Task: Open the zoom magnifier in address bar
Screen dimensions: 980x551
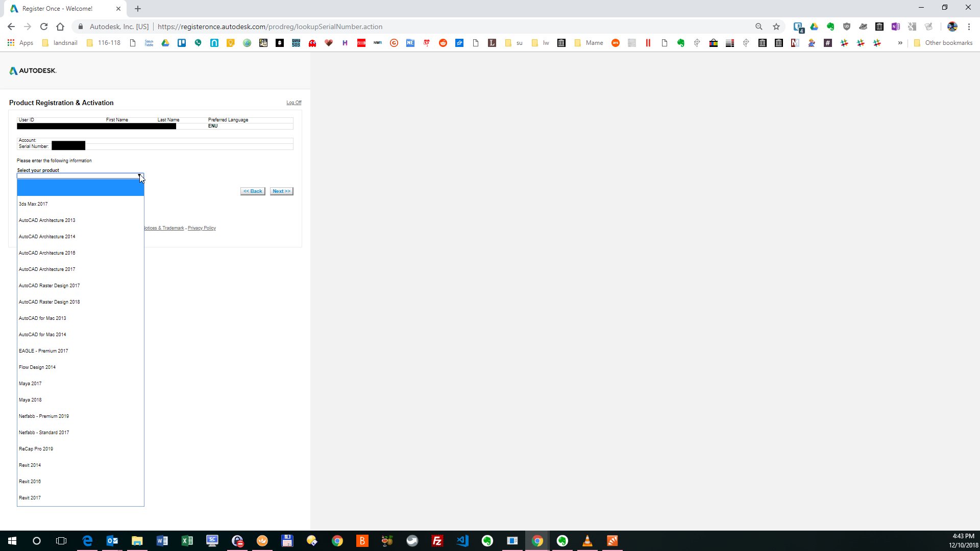Action: [759, 27]
